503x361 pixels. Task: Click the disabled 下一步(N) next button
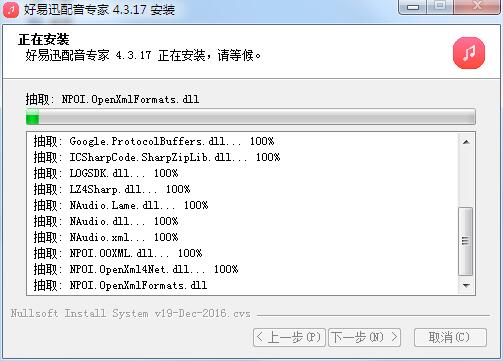pos(364,337)
